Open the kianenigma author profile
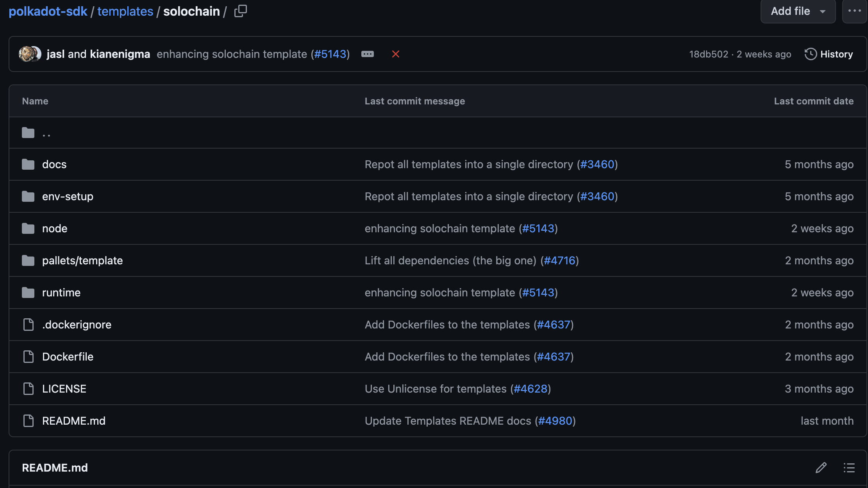 (120, 54)
